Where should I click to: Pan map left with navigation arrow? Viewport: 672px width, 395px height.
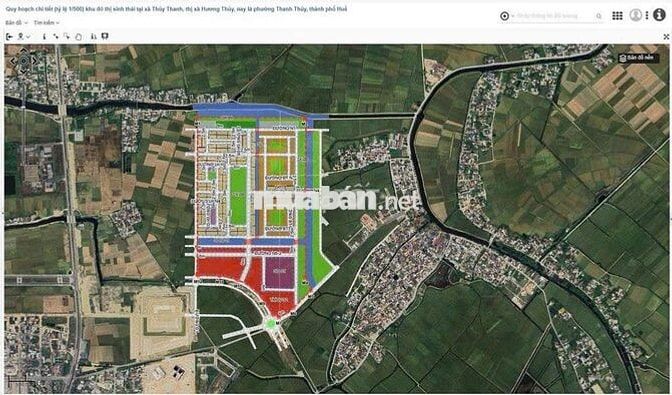13,61
